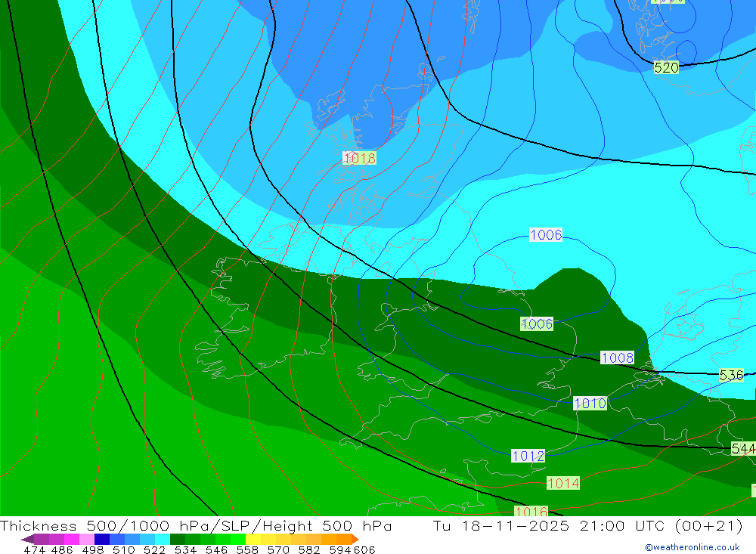Click the 474 legend value

tap(35, 550)
